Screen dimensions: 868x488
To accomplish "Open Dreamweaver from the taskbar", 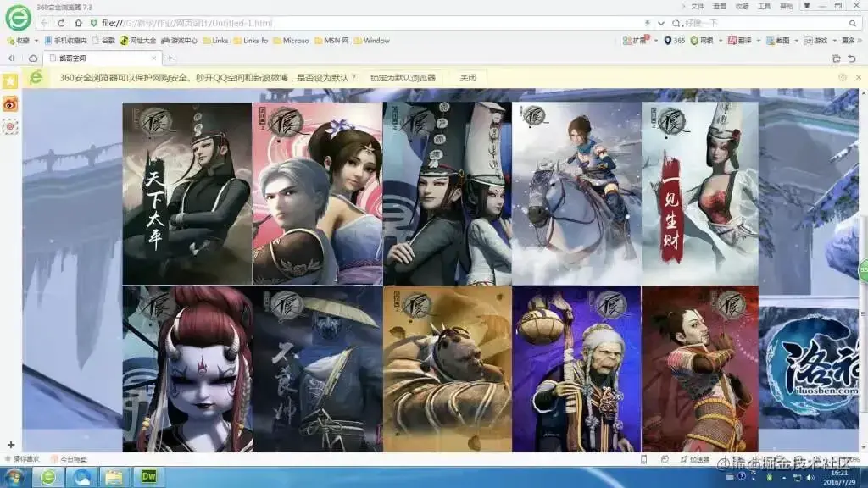I will coord(149,477).
